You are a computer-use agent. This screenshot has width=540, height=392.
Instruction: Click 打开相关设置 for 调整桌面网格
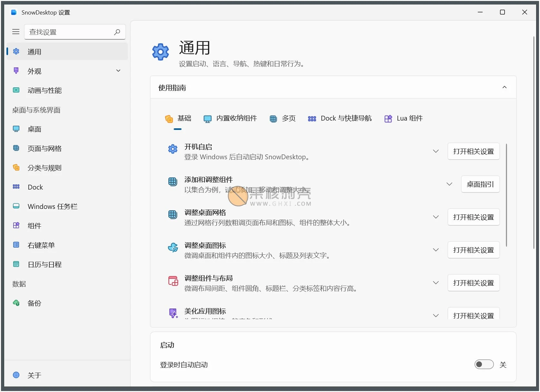473,217
